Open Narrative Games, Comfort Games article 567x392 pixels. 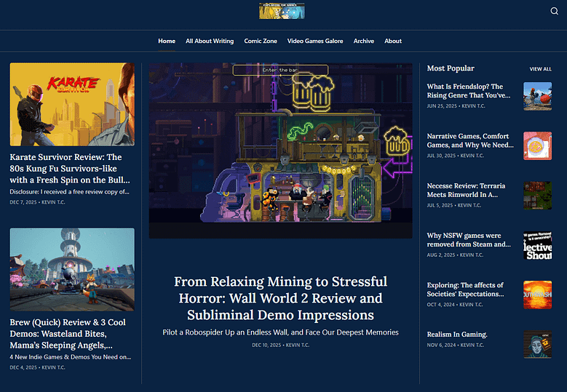coord(470,140)
